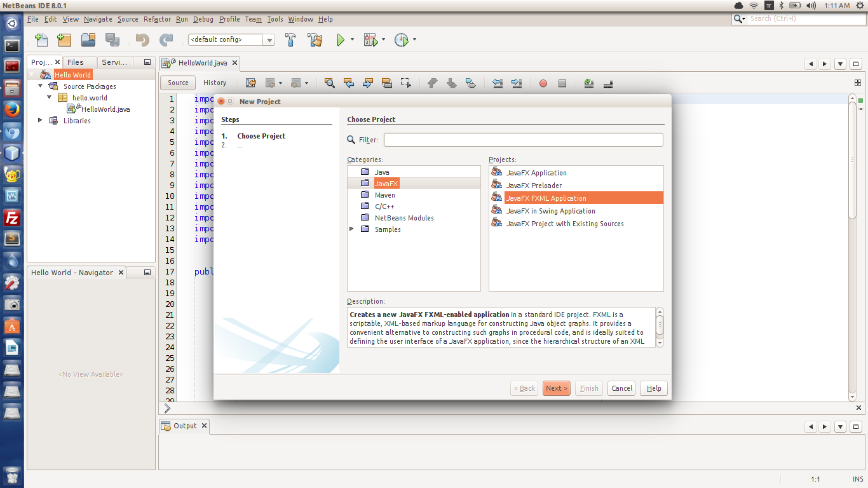Start macro recording with red circle icon
The height and width of the screenshot is (488, 868).
point(543,83)
